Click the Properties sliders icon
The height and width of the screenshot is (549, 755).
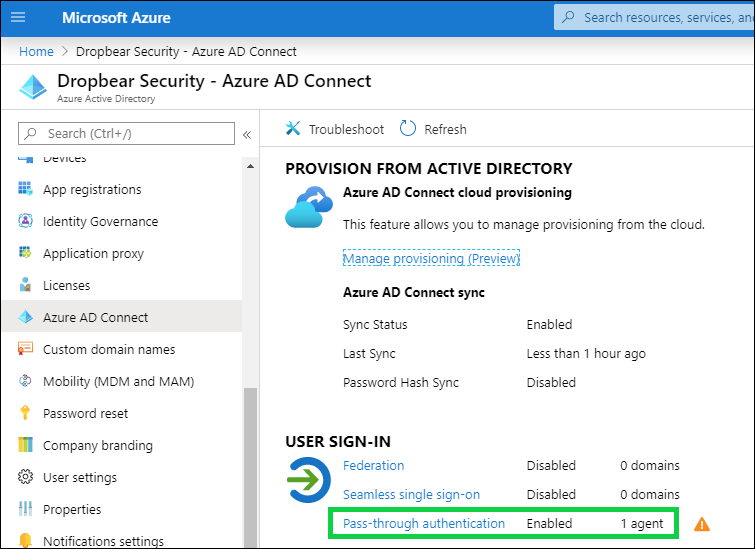coord(25,509)
